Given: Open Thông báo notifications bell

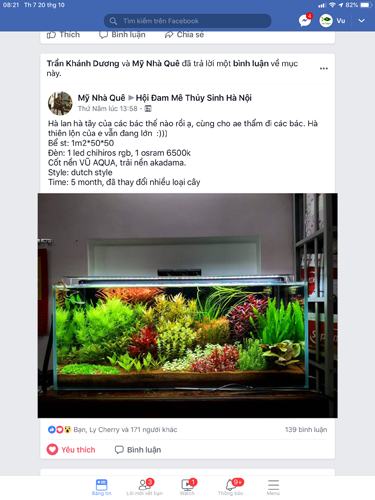Looking at the screenshot, I should point(230,487).
